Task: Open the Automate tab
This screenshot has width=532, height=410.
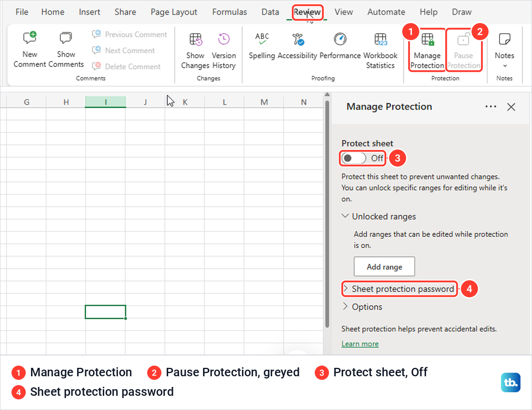Action: (386, 12)
